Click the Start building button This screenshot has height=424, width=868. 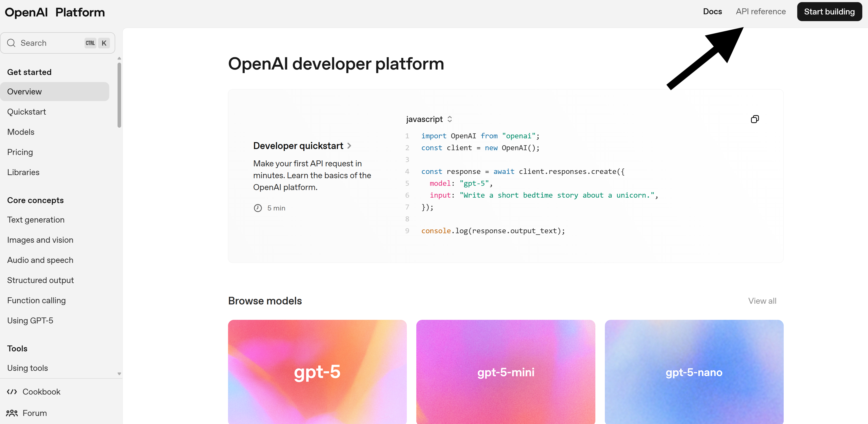click(829, 12)
